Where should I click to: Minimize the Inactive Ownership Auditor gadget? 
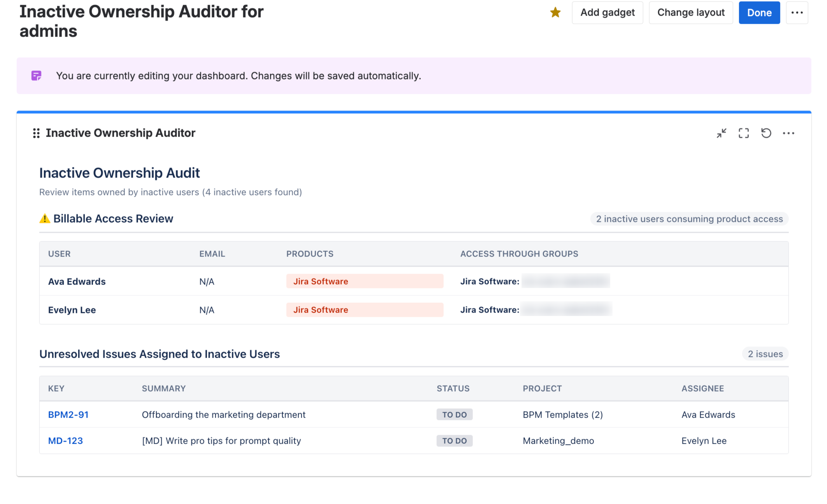coord(722,133)
